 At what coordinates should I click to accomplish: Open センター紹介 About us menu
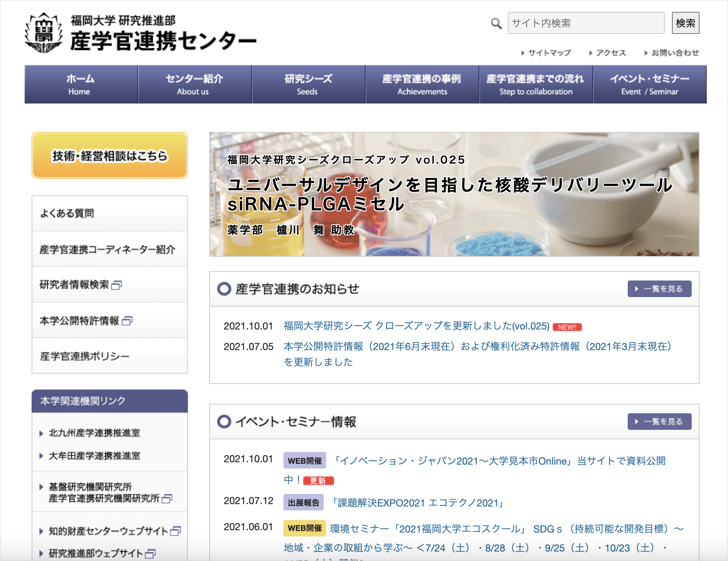[x=195, y=85]
